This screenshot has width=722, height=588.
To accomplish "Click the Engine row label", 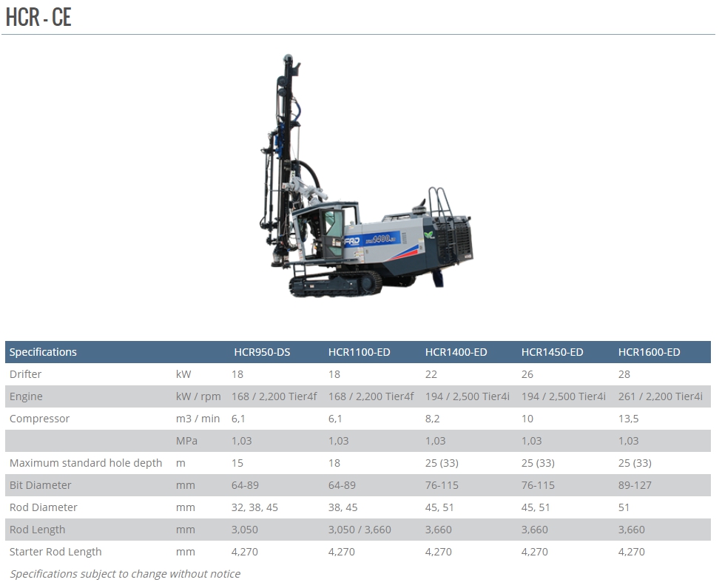I will (x=26, y=396).
